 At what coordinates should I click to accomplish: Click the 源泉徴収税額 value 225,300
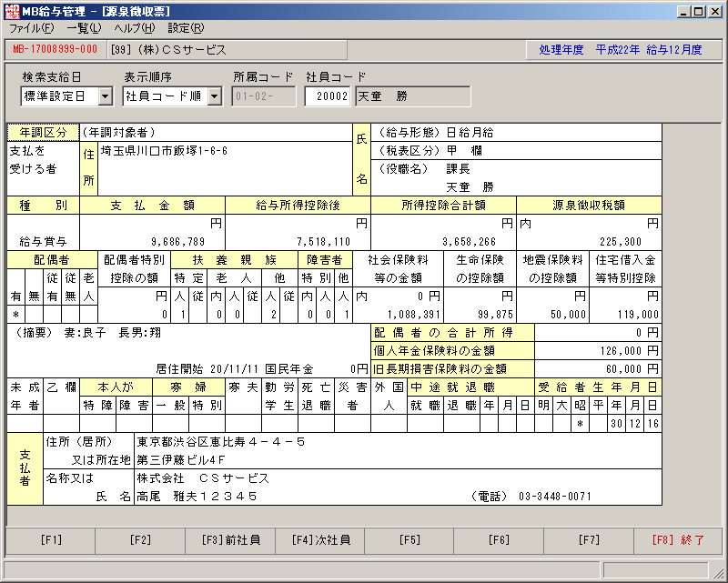pos(621,242)
